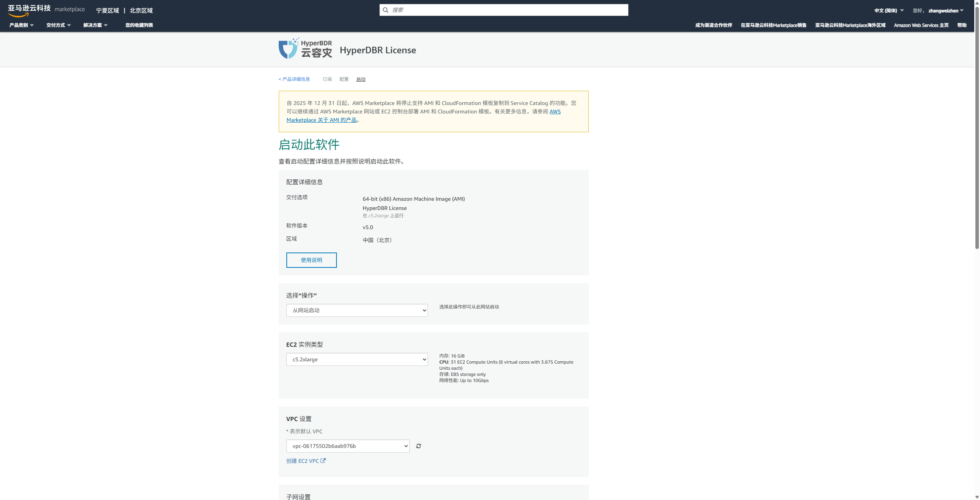980x500 pixels.
Task: Refresh the VPC list icon
Action: [419, 446]
